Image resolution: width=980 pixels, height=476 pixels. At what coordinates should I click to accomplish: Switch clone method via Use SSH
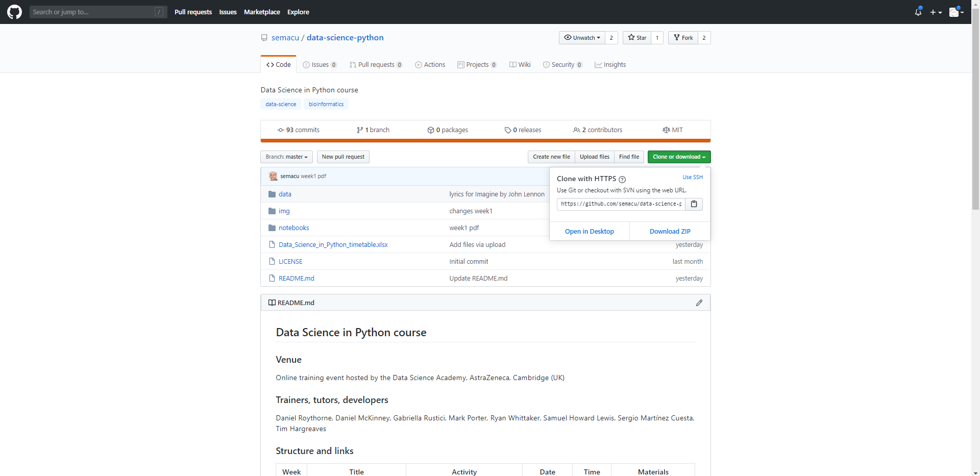coord(693,177)
